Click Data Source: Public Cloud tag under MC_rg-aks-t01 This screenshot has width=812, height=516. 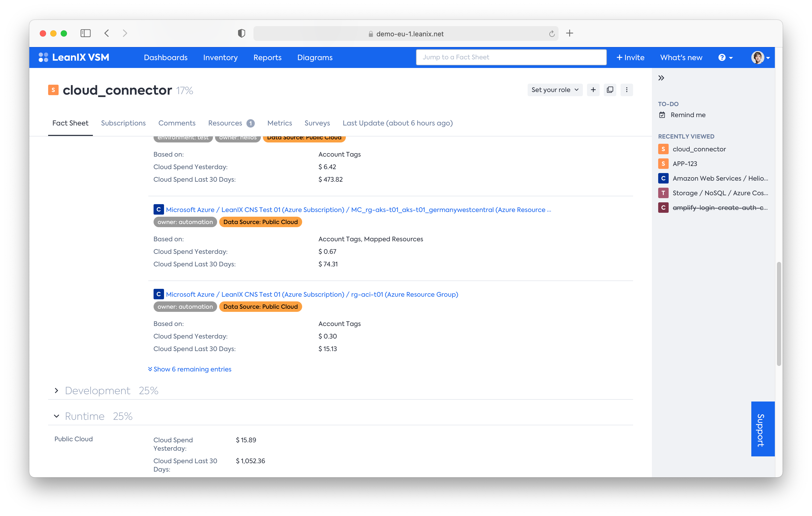pos(260,222)
